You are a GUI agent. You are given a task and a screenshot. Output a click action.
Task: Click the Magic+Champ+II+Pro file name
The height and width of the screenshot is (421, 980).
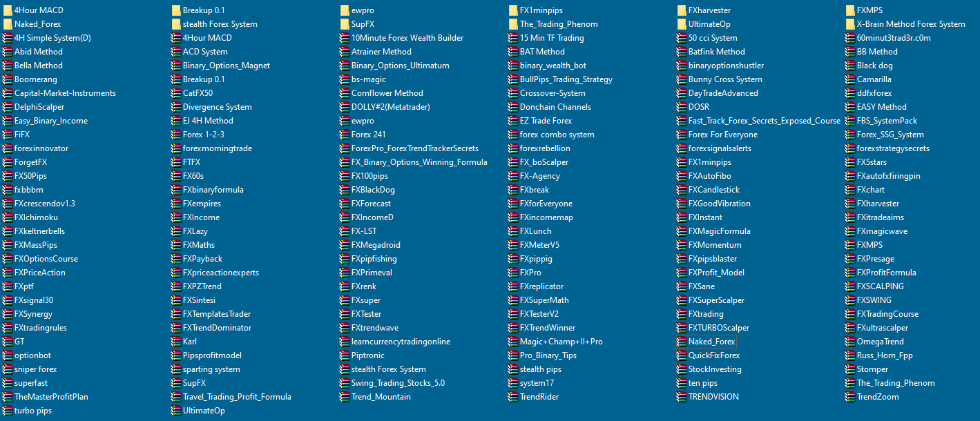click(561, 342)
